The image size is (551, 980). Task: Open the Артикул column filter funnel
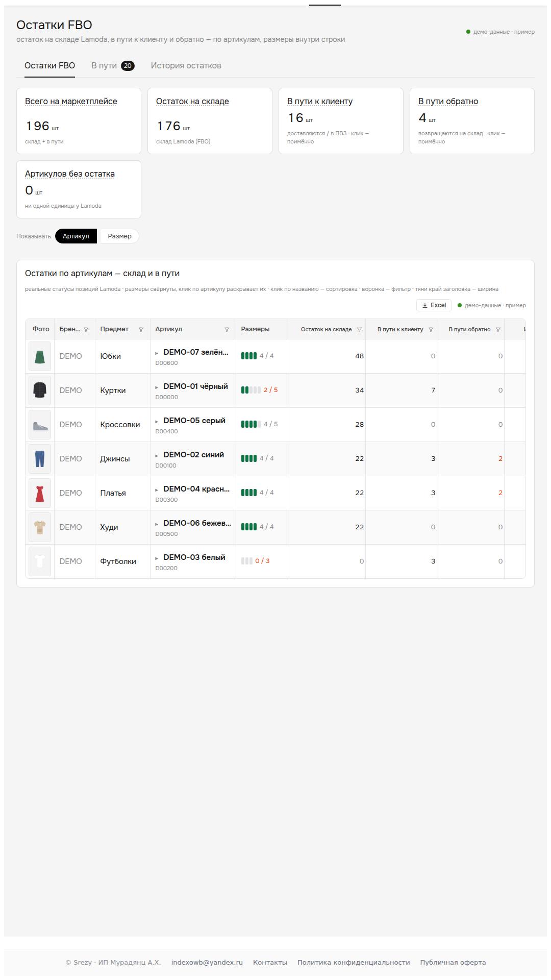(227, 330)
